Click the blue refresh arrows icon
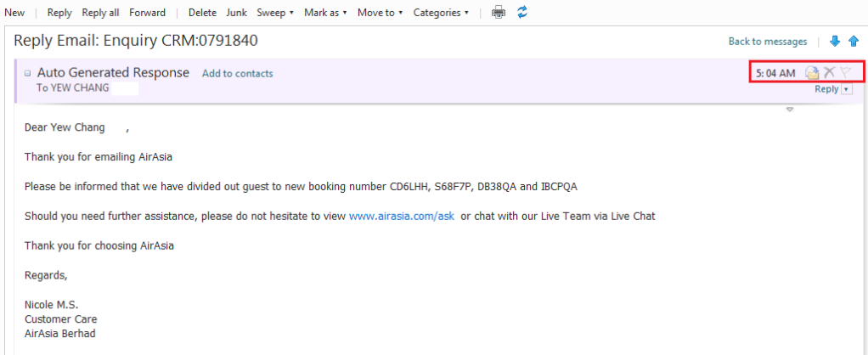868x355 pixels. 522,13
